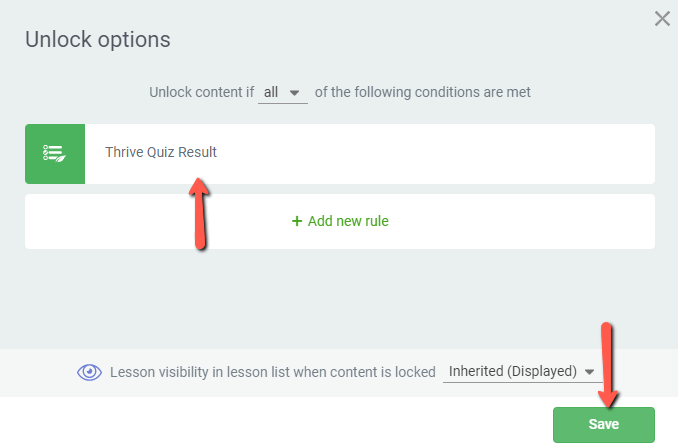Click the 'Unlock options' dialog heading

click(x=98, y=39)
